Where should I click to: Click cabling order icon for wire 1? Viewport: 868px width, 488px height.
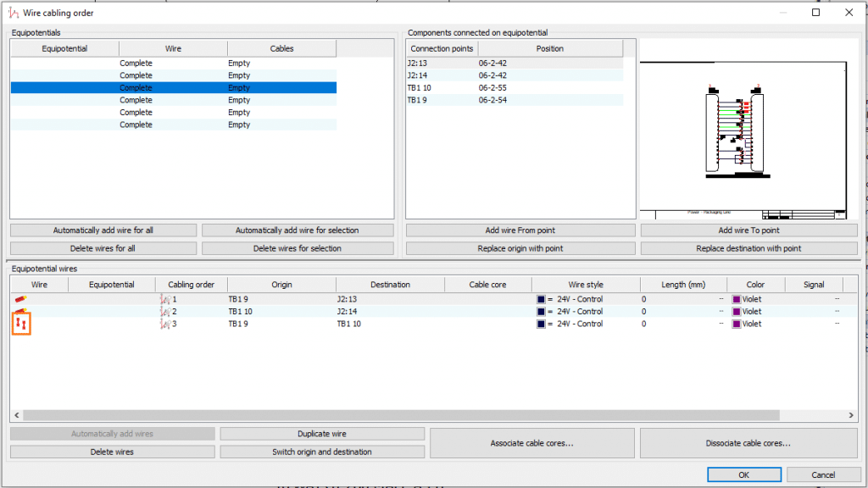[164, 299]
